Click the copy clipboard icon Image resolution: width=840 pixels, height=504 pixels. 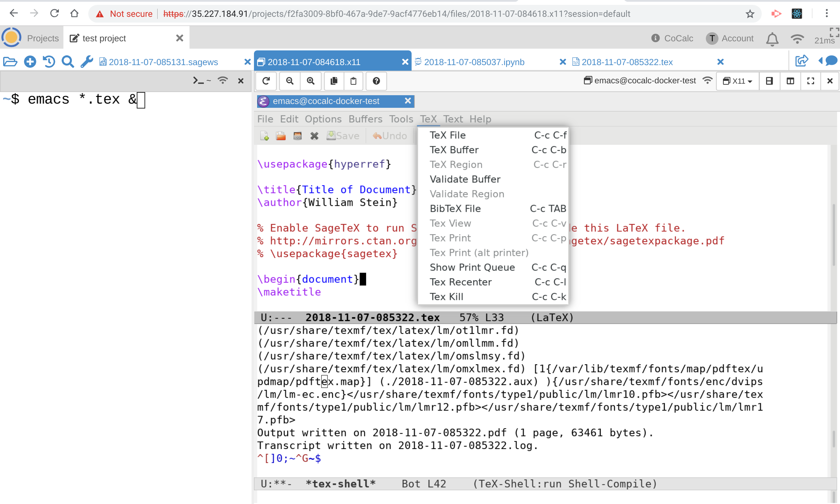click(334, 81)
